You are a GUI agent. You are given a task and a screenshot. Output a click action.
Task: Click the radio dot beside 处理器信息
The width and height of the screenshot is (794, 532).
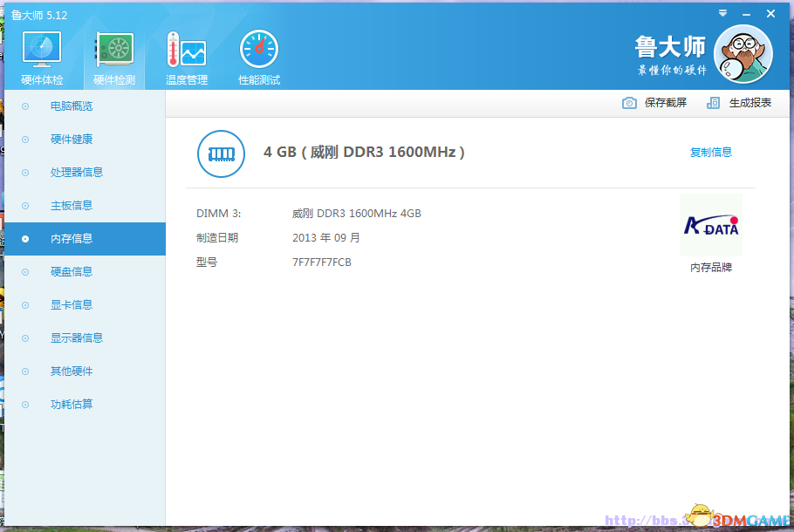point(25,173)
